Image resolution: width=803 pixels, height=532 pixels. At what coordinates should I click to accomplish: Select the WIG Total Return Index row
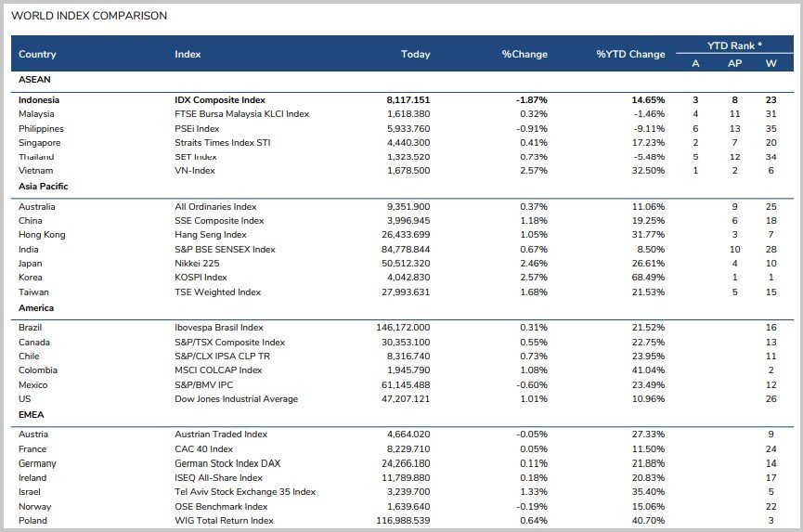(x=224, y=521)
